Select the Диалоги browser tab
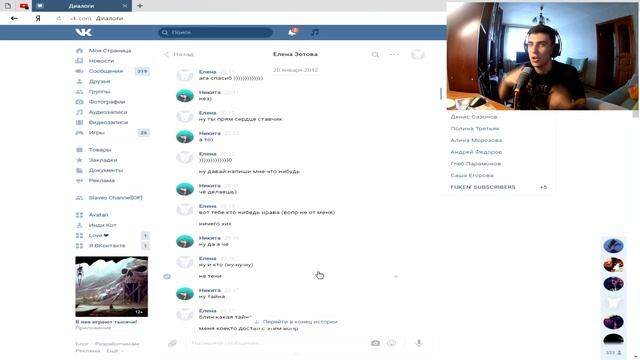The height and width of the screenshot is (360, 640). coord(81,6)
